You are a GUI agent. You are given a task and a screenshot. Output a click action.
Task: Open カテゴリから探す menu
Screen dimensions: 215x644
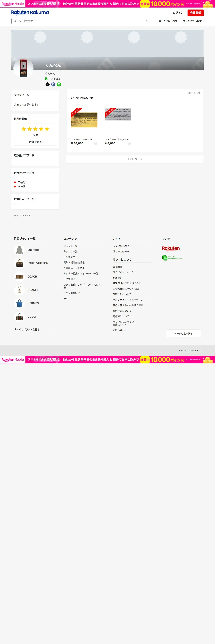(x=168, y=21)
